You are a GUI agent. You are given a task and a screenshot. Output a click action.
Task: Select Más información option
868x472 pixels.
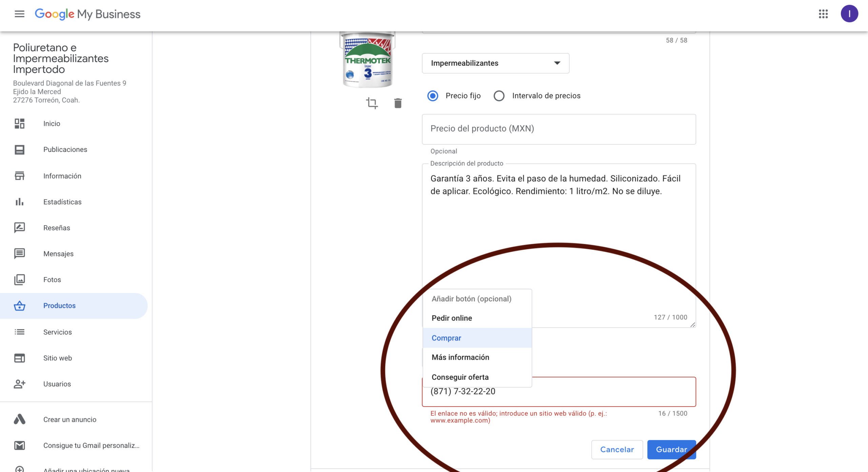pyautogui.click(x=460, y=357)
